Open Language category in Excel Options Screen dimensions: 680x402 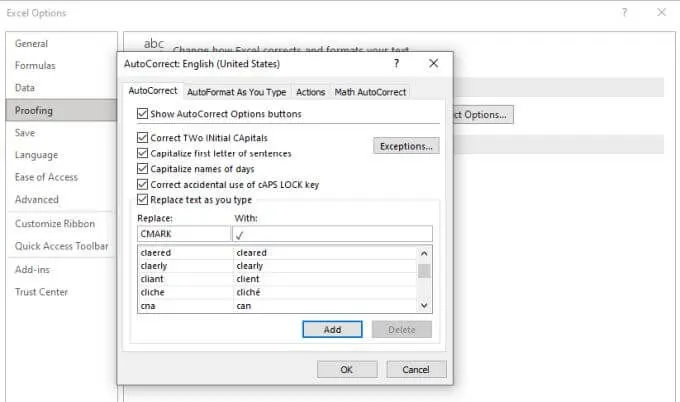coord(61,155)
